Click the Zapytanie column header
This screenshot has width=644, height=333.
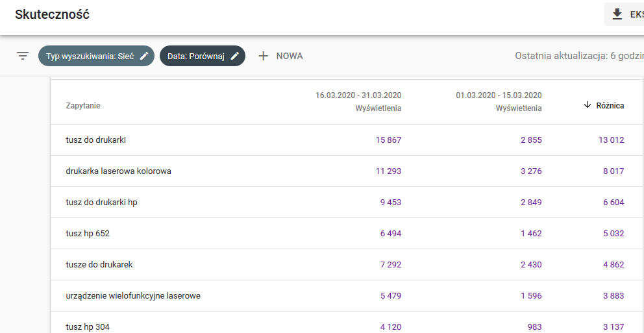click(x=83, y=106)
